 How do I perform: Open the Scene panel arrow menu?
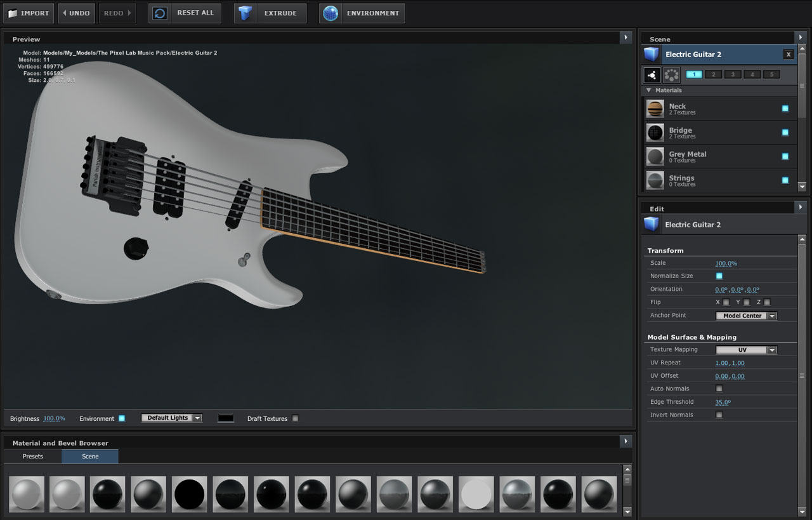pyautogui.click(x=801, y=37)
